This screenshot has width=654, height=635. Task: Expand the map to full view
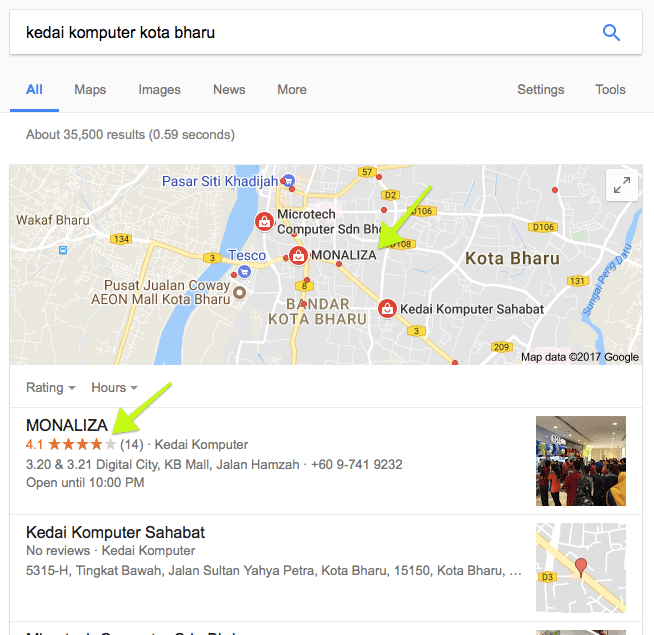[x=622, y=185]
